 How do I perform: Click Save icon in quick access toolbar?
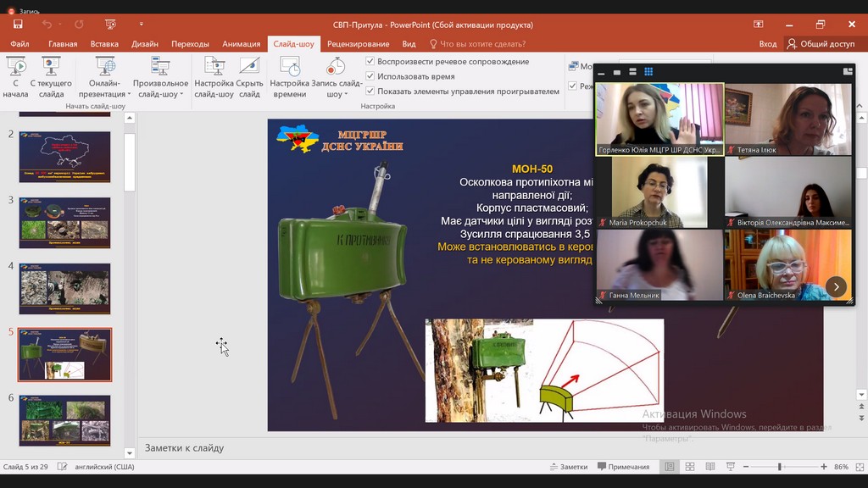coord(18,25)
